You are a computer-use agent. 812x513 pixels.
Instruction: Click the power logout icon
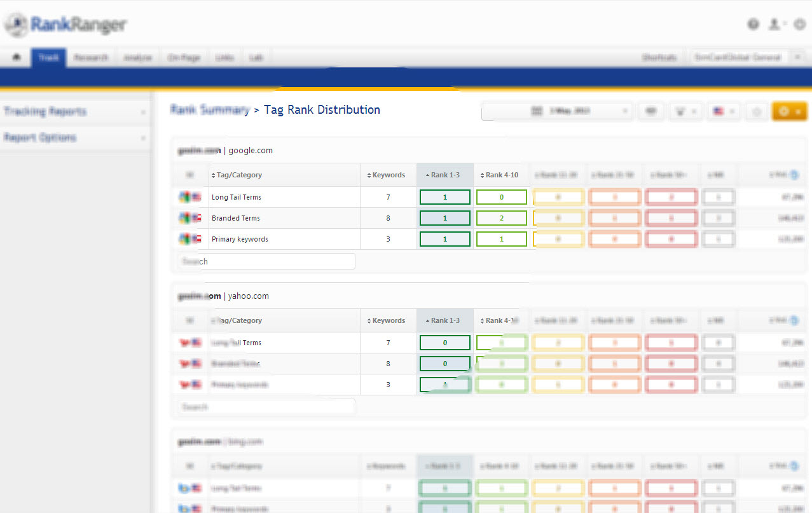pos(799,24)
